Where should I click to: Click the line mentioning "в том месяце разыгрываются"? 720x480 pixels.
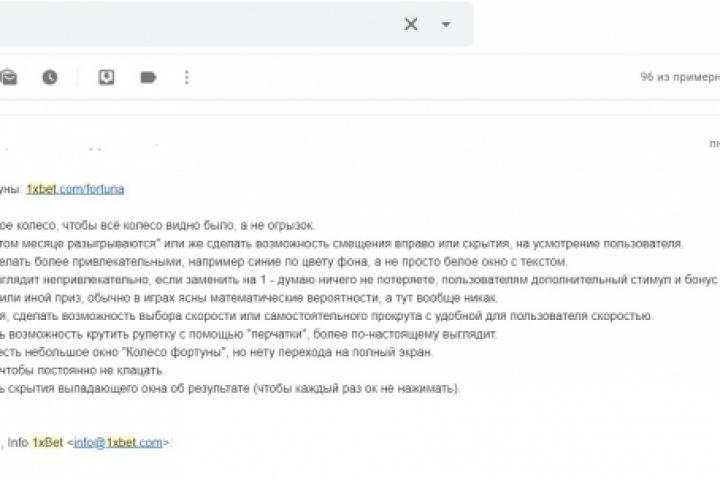coord(340,243)
